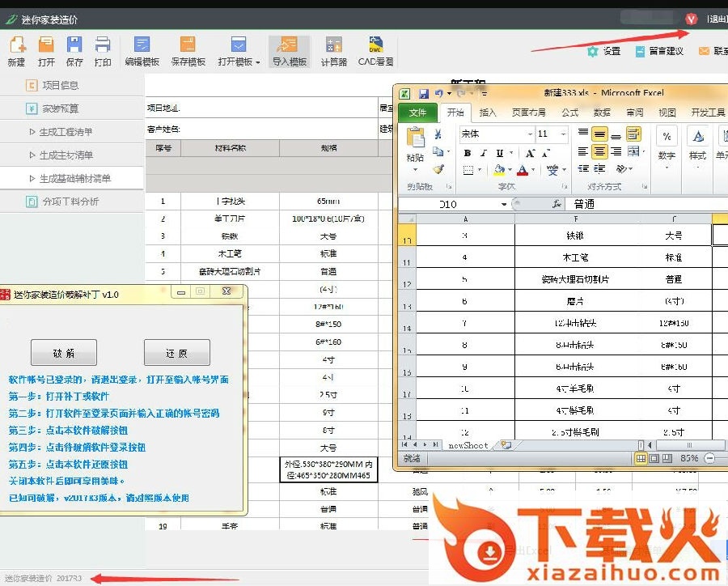Switch to the 插入 ribbon tab
The width and height of the screenshot is (728, 586).
[x=488, y=113]
